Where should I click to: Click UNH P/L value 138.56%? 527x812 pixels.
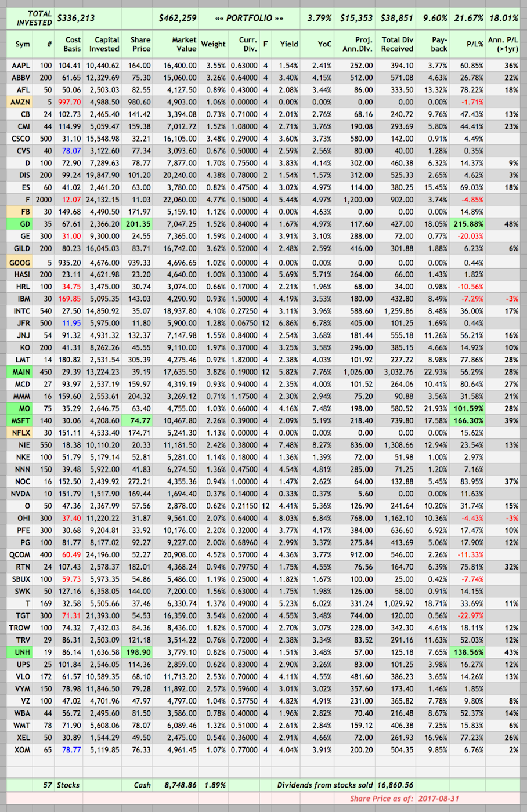468,652
